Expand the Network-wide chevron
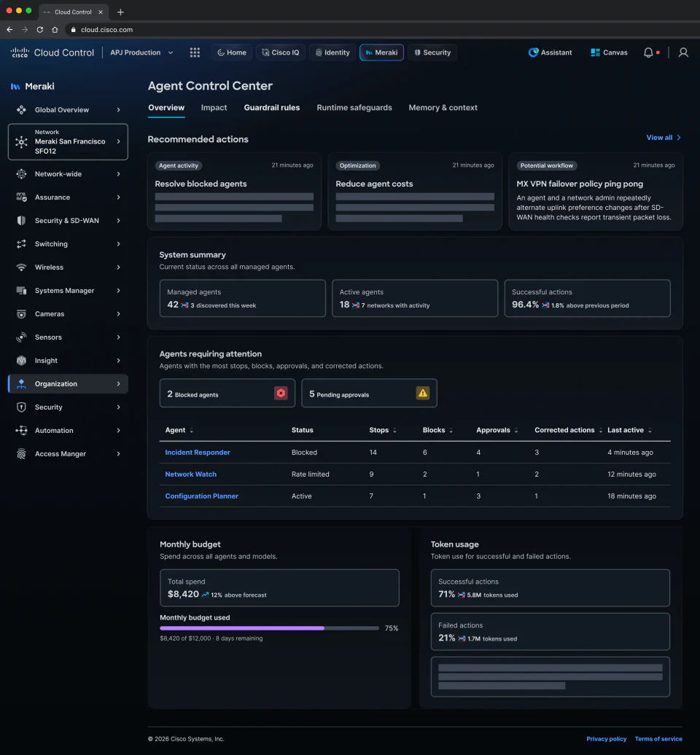This screenshot has width=700, height=755. tap(119, 174)
